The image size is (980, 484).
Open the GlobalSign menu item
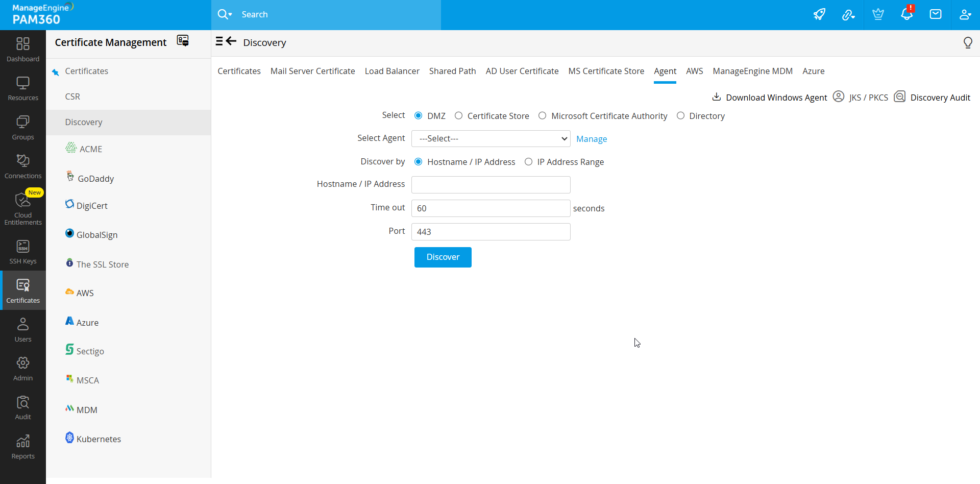[97, 235]
